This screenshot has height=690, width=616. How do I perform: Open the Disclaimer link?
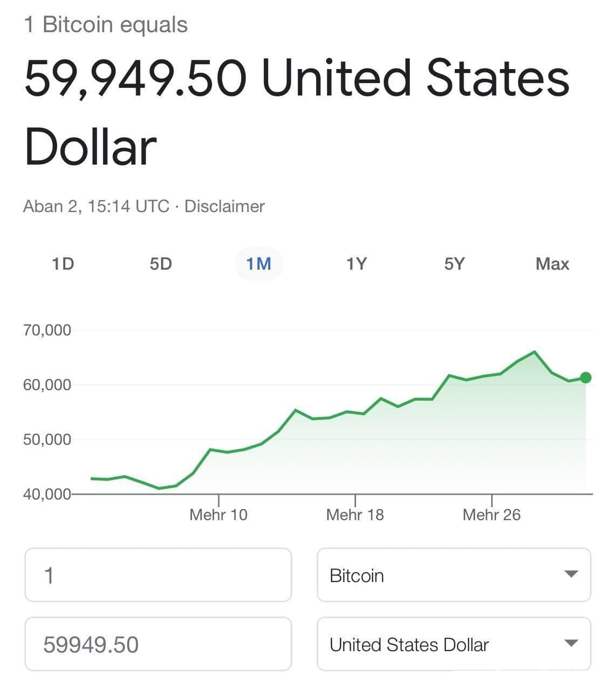[224, 206]
